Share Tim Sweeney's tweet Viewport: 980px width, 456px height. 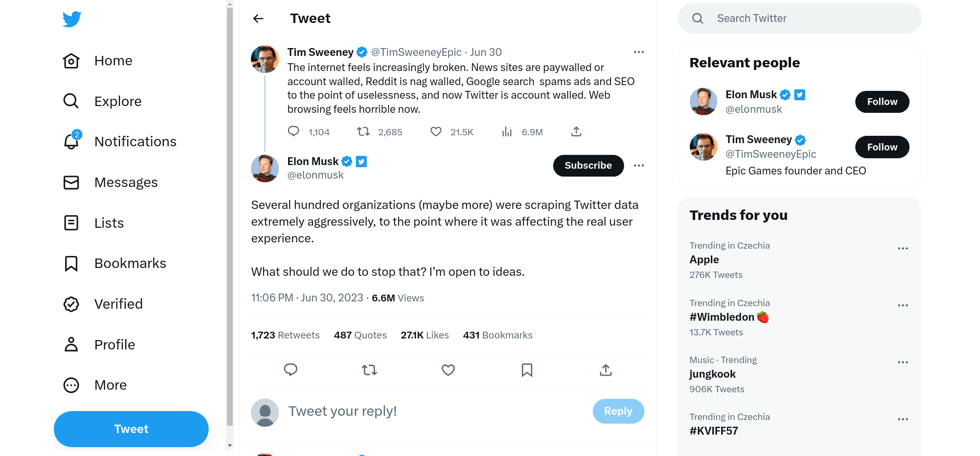pos(576,132)
